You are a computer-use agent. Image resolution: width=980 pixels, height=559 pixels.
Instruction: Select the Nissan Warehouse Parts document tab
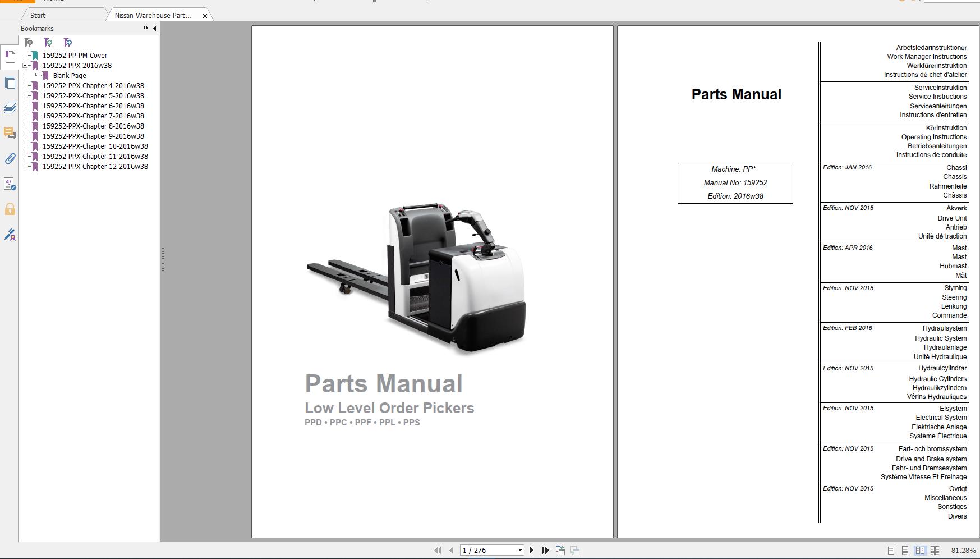153,15
